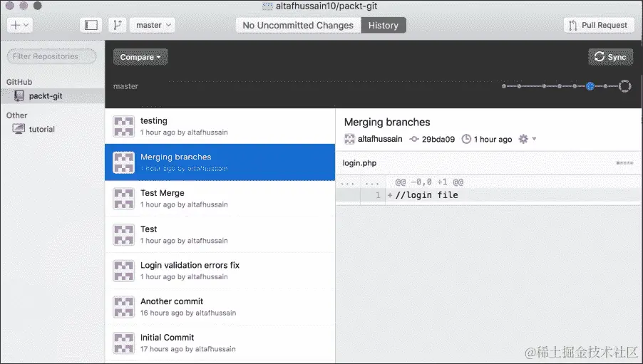This screenshot has height=364, width=643.
Task: Click avatar of 'Another commit'
Action: 124,306
